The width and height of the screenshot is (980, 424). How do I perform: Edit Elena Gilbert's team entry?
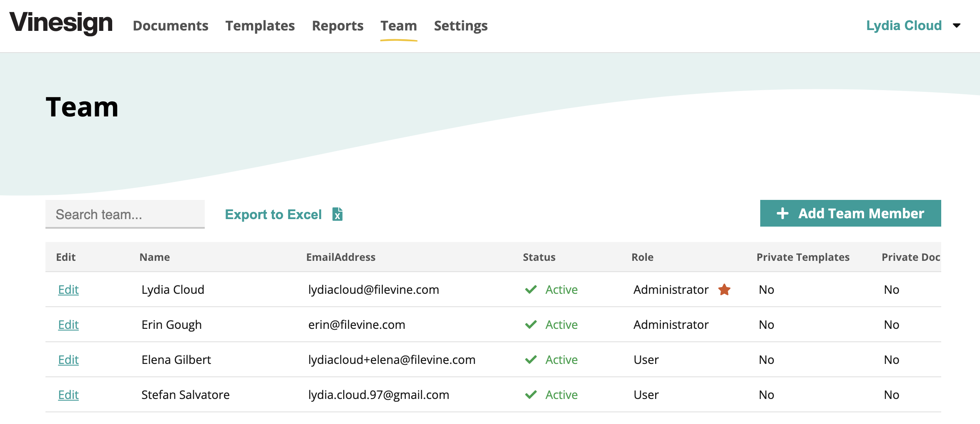[68, 360]
